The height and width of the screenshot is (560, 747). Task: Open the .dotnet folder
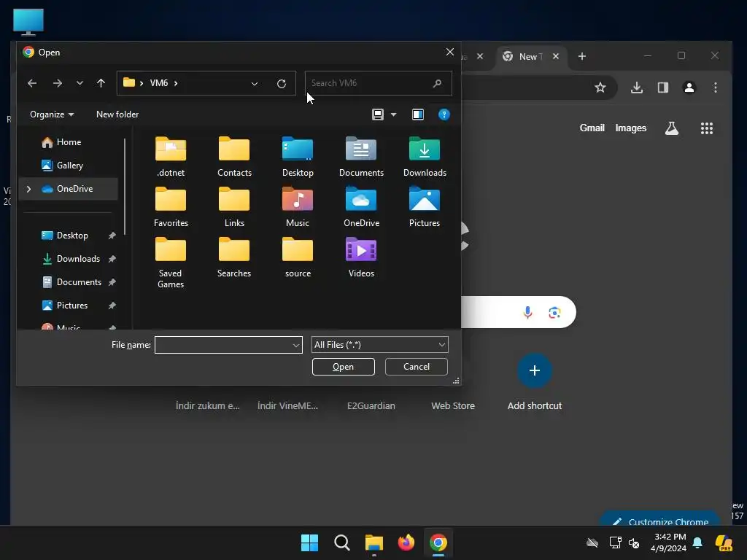[171, 157]
